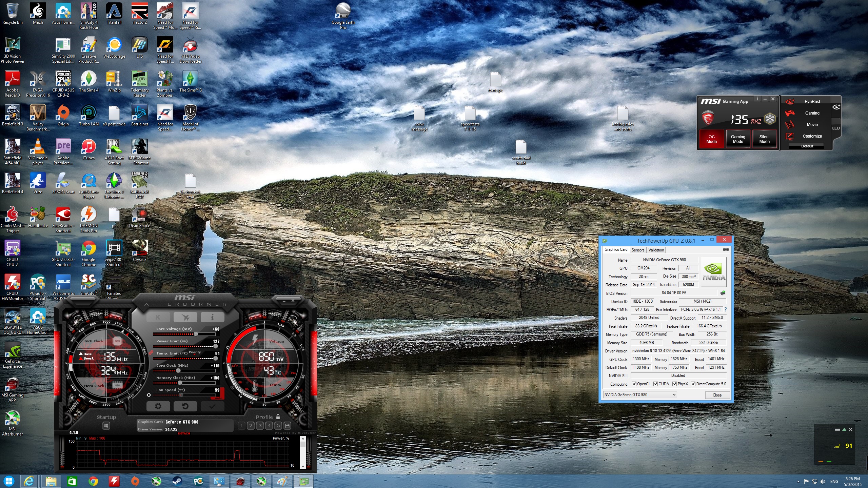Viewport: 868px width, 488px height.
Task: Reset Afterburner settings with circular arrow
Action: click(x=185, y=406)
